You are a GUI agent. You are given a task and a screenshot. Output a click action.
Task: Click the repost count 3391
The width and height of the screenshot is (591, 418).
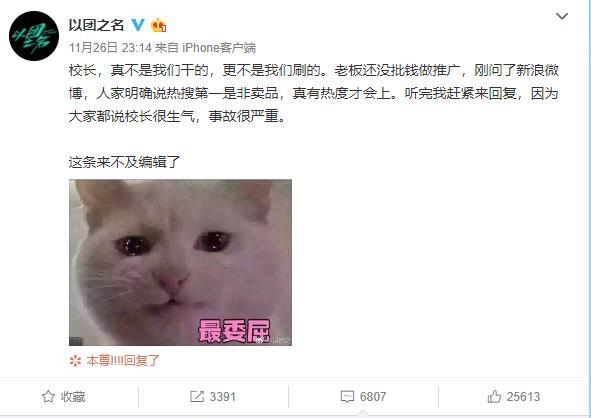[x=223, y=397]
